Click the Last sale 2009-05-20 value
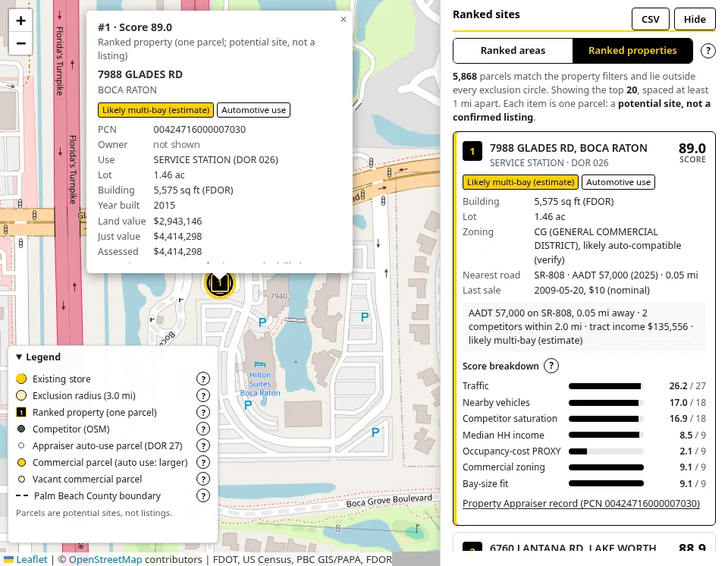The height and width of the screenshot is (566, 728). (x=592, y=291)
